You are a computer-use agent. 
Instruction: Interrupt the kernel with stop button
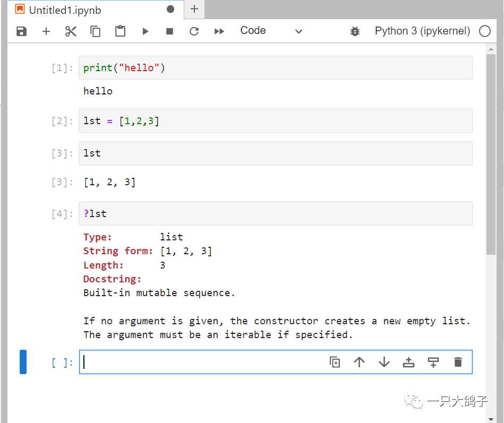click(x=170, y=31)
